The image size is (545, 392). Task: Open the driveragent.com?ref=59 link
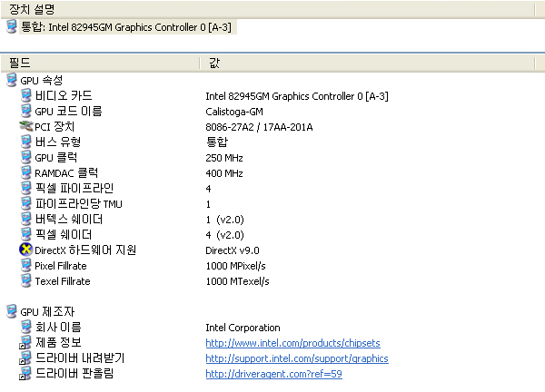[x=274, y=374]
